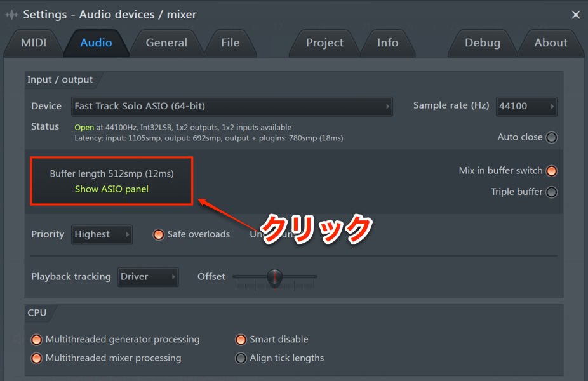The width and height of the screenshot is (588, 381).
Task: Enable Triple buffer
Action: [x=551, y=192]
